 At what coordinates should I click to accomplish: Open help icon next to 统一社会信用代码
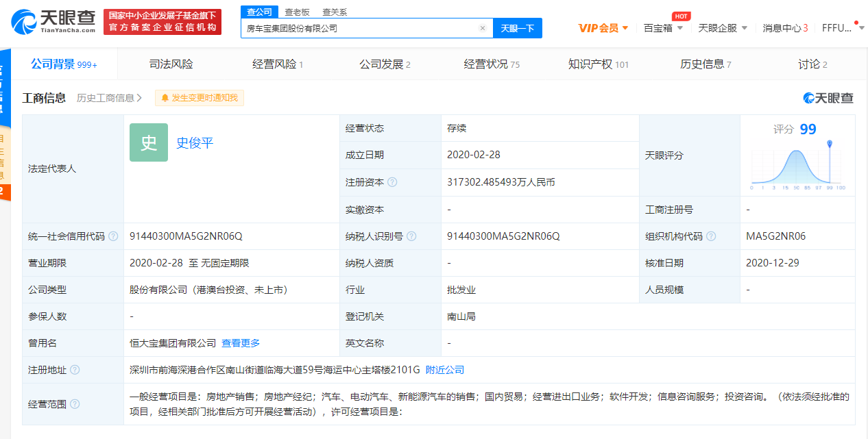pos(113,236)
